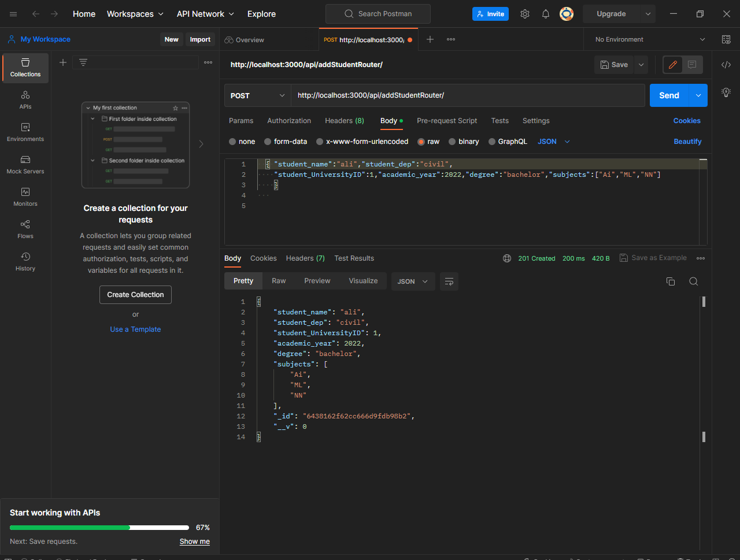Open the settings gear icon
This screenshot has height=560, width=740.
click(525, 14)
